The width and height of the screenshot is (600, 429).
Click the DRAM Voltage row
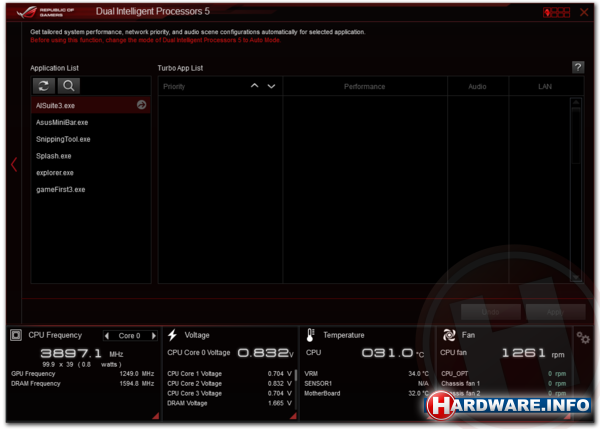pyautogui.click(x=229, y=403)
